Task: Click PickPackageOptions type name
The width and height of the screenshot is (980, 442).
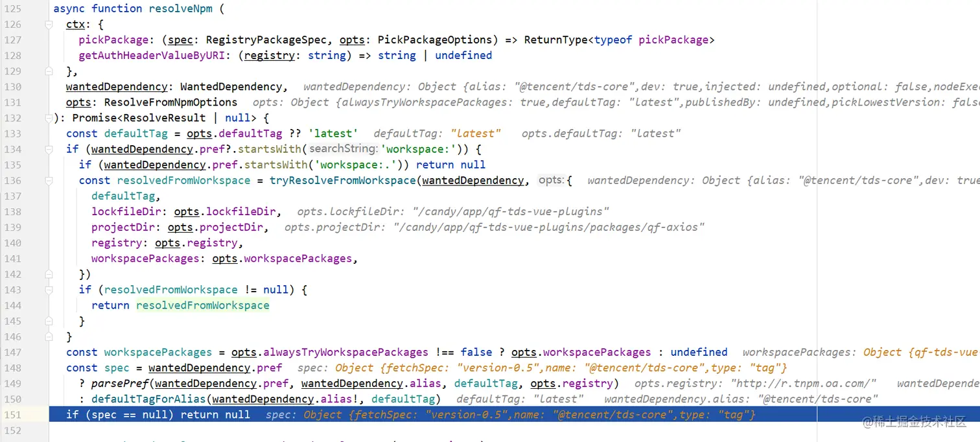Action: [x=435, y=40]
